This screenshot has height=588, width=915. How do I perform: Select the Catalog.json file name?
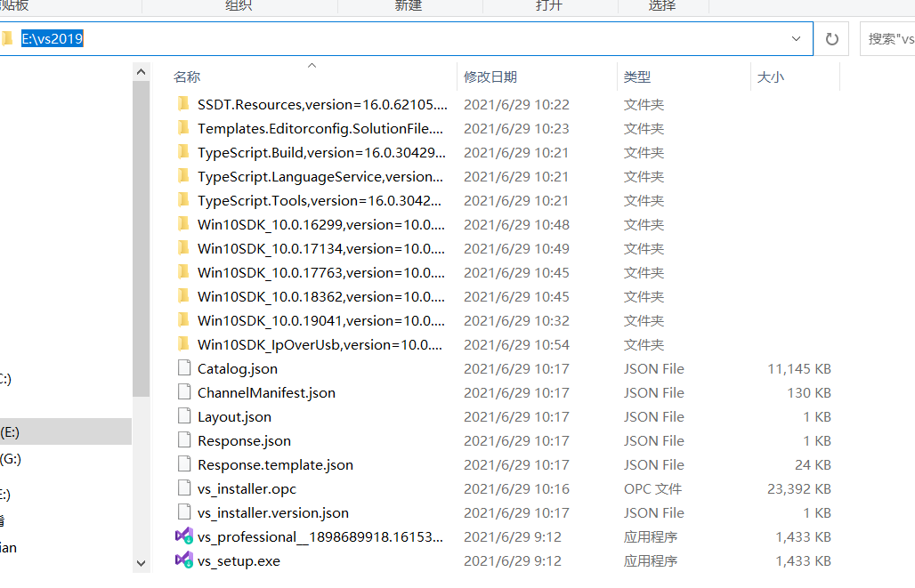pyautogui.click(x=238, y=368)
